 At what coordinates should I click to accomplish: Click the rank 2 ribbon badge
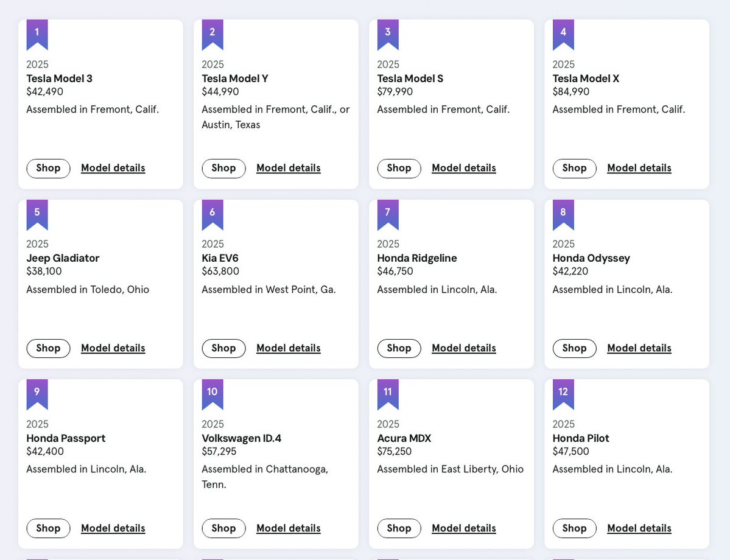point(212,35)
